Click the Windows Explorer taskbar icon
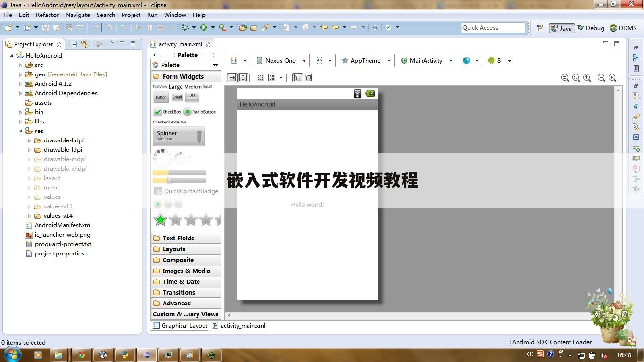Screen dimensions: 644x362 [58, 355]
